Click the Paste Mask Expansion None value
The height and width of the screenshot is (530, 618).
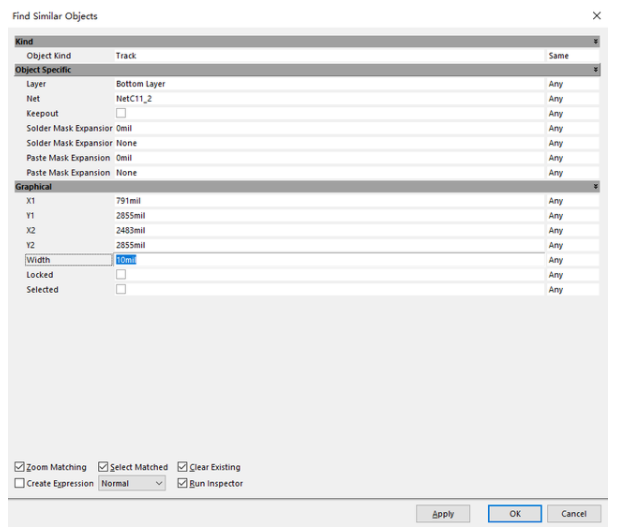pos(329,173)
